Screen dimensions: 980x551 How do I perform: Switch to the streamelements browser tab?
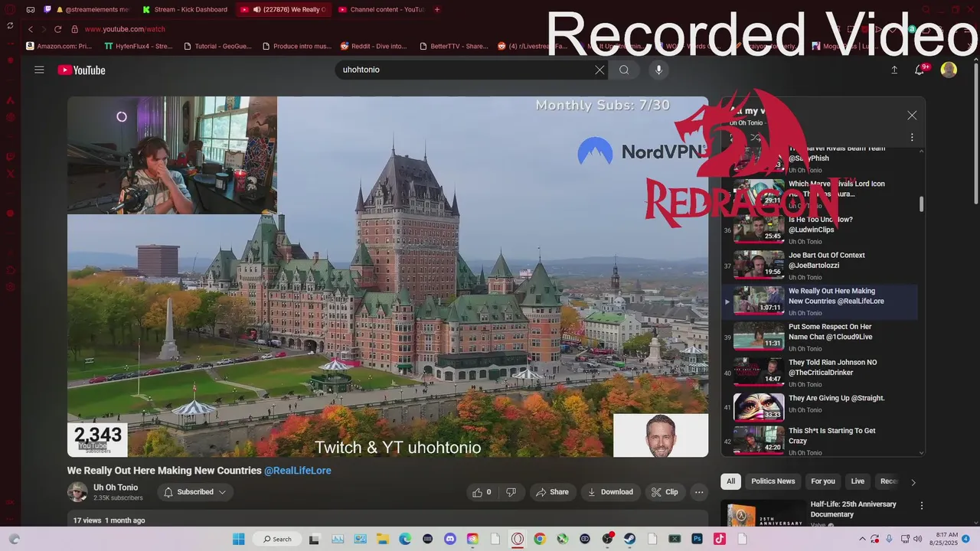(x=93, y=9)
